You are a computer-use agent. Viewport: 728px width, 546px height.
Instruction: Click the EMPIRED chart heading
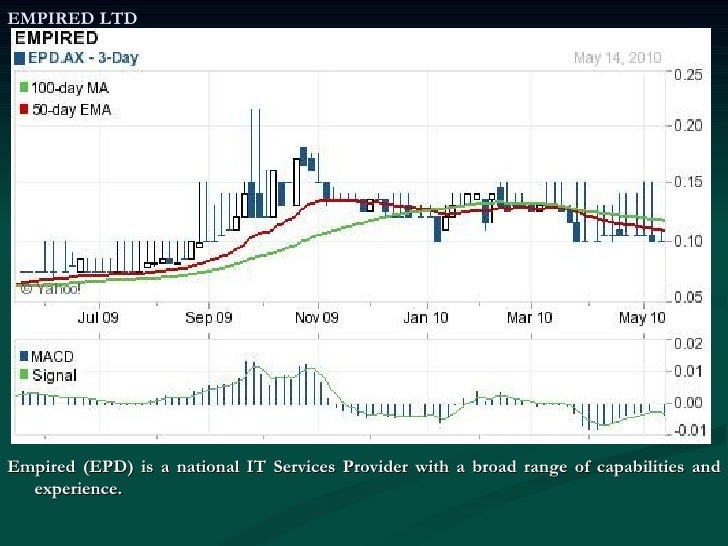(57, 38)
